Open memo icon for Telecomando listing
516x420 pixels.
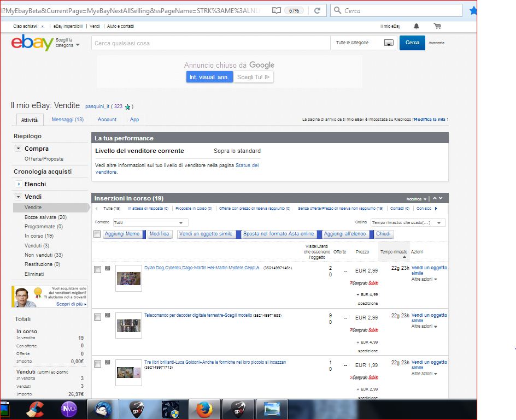pyautogui.click(x=107, y=316)
